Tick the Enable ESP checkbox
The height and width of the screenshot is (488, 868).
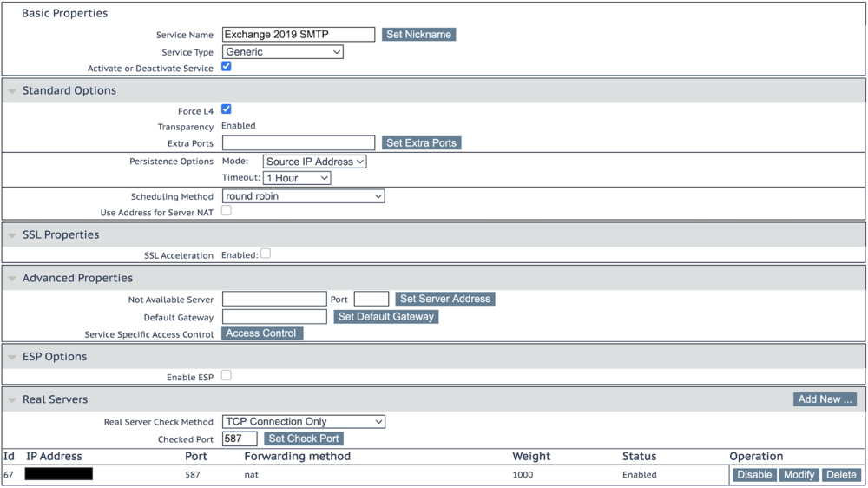(227, 375)
